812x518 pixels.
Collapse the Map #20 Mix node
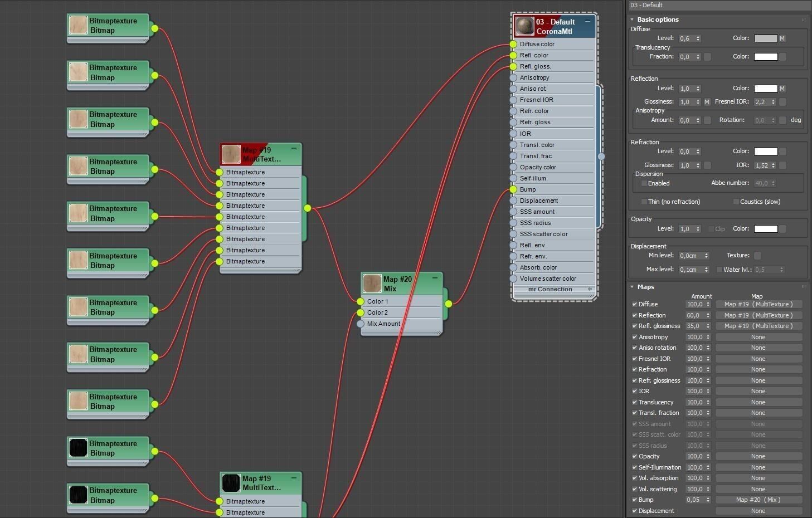coord(435,277)
